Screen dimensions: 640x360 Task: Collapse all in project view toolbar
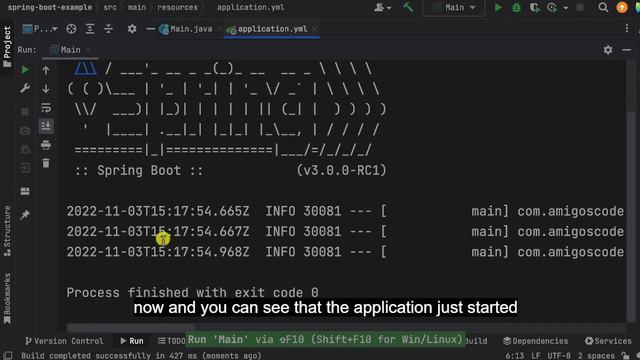click(109, 29)
